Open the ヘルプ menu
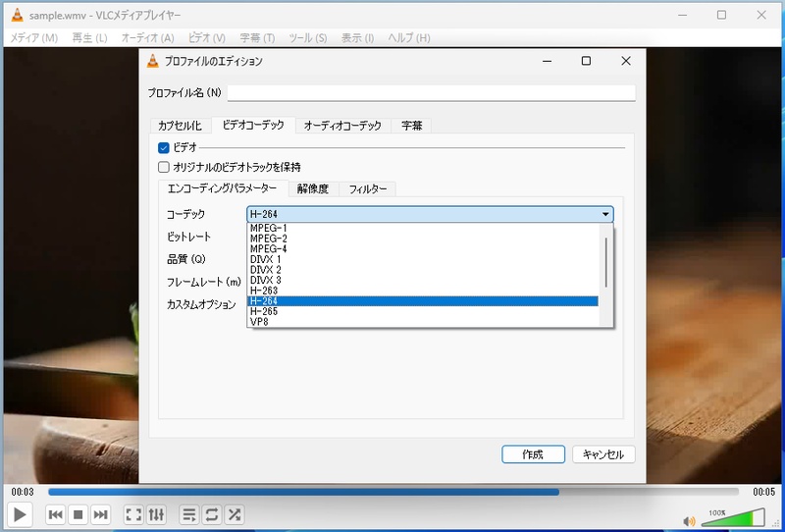Image resolution: width=785 pixels, height=532 pixels. 409,38
